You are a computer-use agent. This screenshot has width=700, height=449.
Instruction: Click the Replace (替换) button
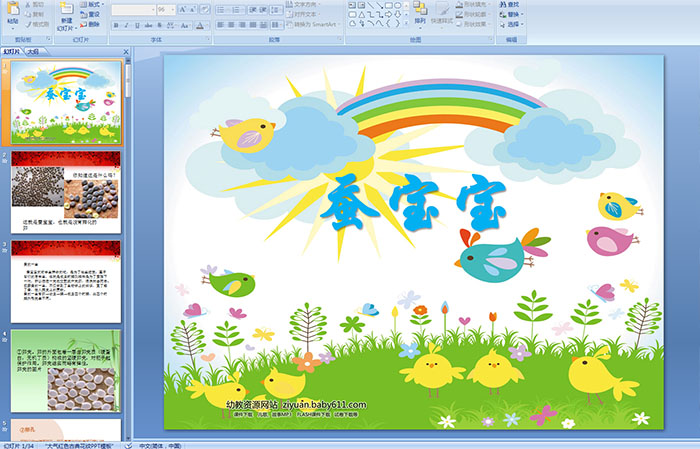[x=512, y=14]
